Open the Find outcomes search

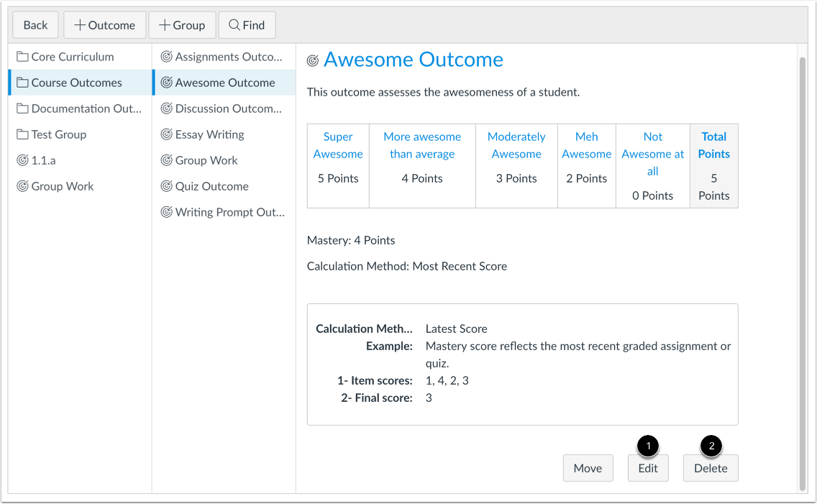point(247,25)
